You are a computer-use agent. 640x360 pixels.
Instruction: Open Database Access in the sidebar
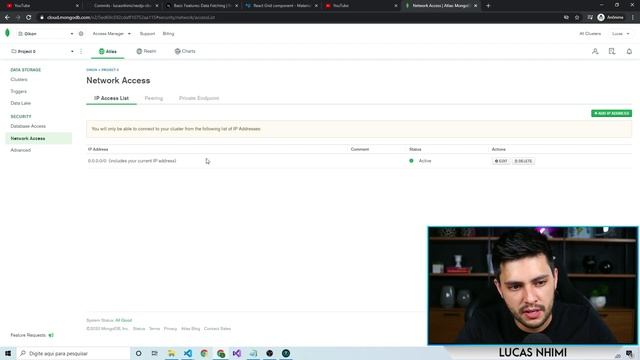[28, 126]
